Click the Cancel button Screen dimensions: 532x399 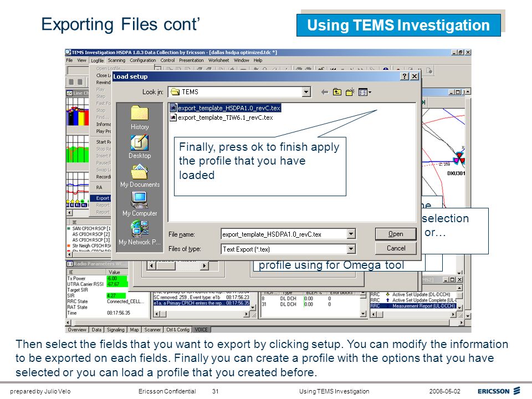point(396,248)
